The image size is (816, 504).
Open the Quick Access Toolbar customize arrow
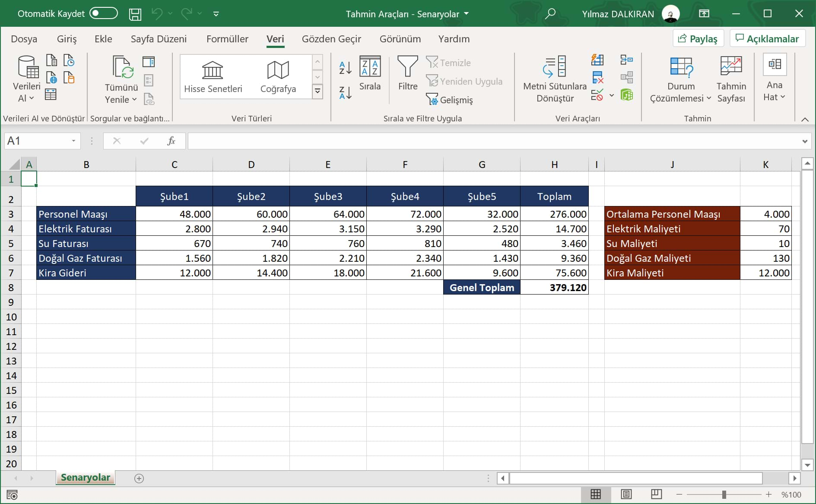tap(216, 14)
